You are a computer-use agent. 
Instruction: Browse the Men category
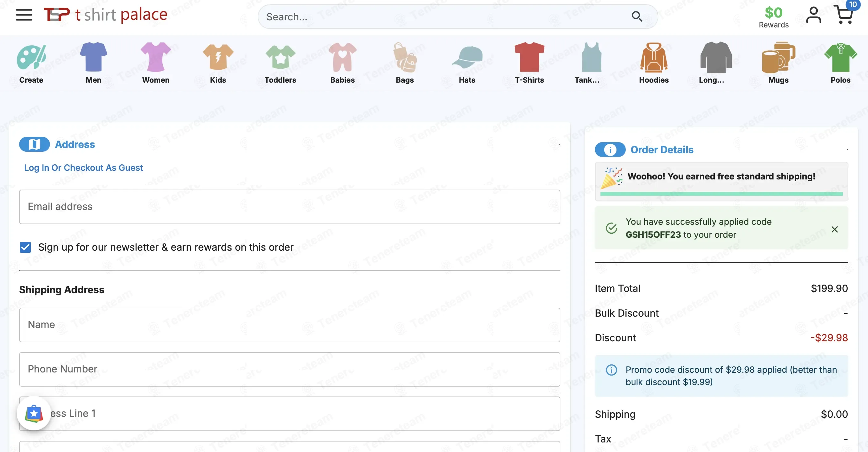tap(93, 63)
